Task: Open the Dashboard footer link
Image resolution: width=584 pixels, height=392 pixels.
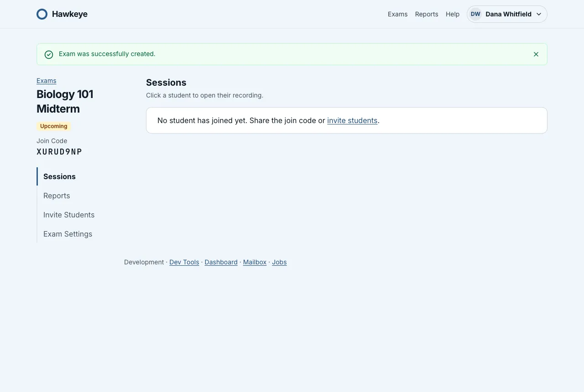Action: pos(221,262)
